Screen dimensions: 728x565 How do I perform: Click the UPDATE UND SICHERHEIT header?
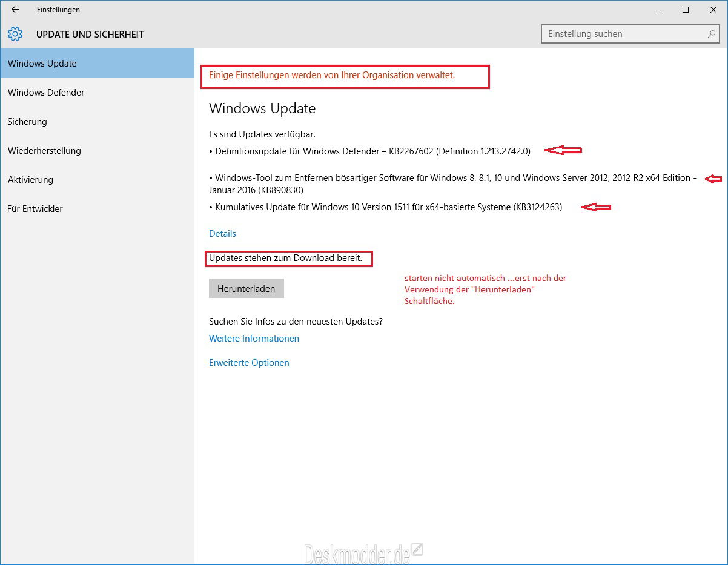point(90,35)
